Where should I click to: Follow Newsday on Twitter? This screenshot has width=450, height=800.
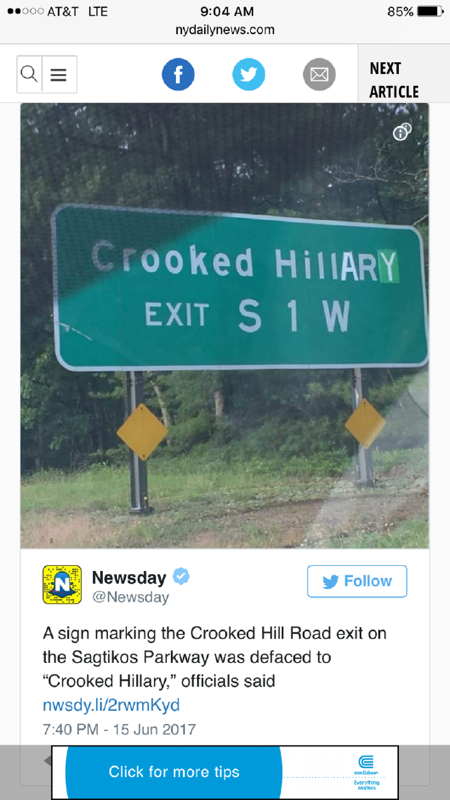click(x=357, y=581)
